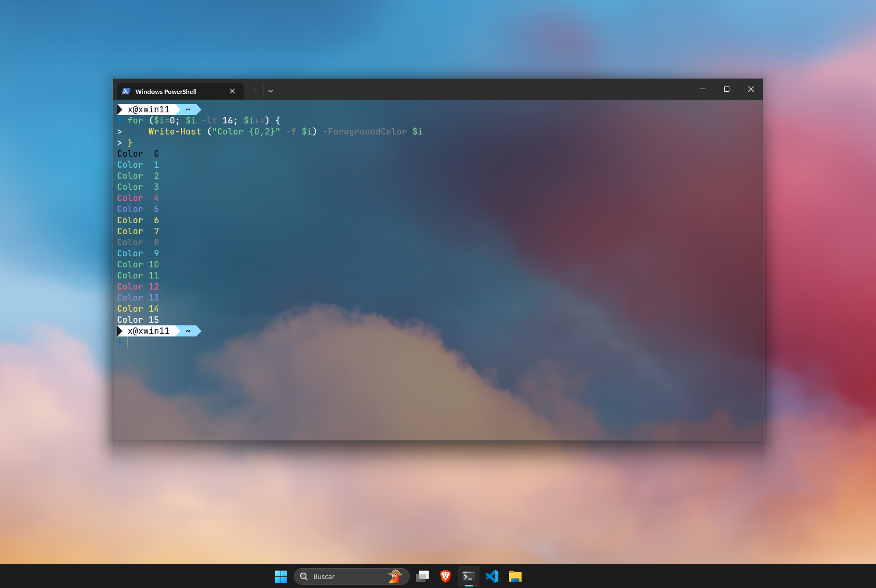Click the bottom x@xwin11 prompt segment
Image resolution: width=876 pixels, height=588 pixels.
click(x=148, y=331)
